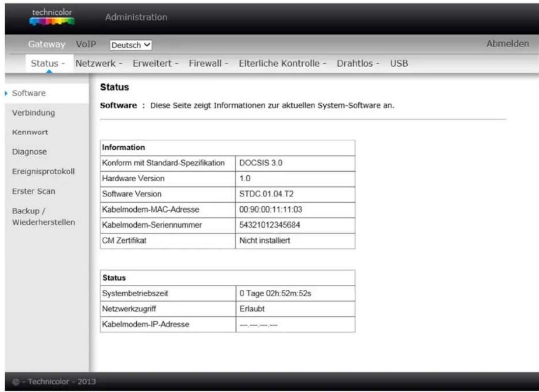
Task: Click uptime value 0 Tage 02h:52m:52s
Action: click(275, 293)
